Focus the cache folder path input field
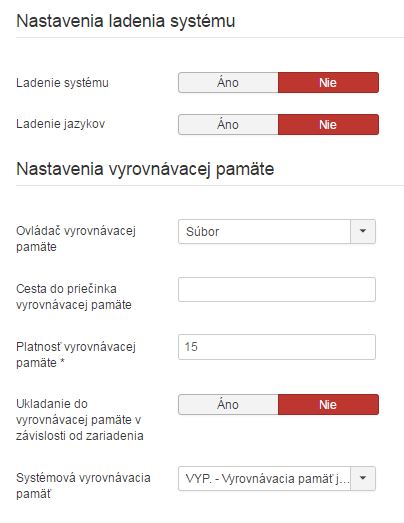The image size is (404, 523). point(277,290)
